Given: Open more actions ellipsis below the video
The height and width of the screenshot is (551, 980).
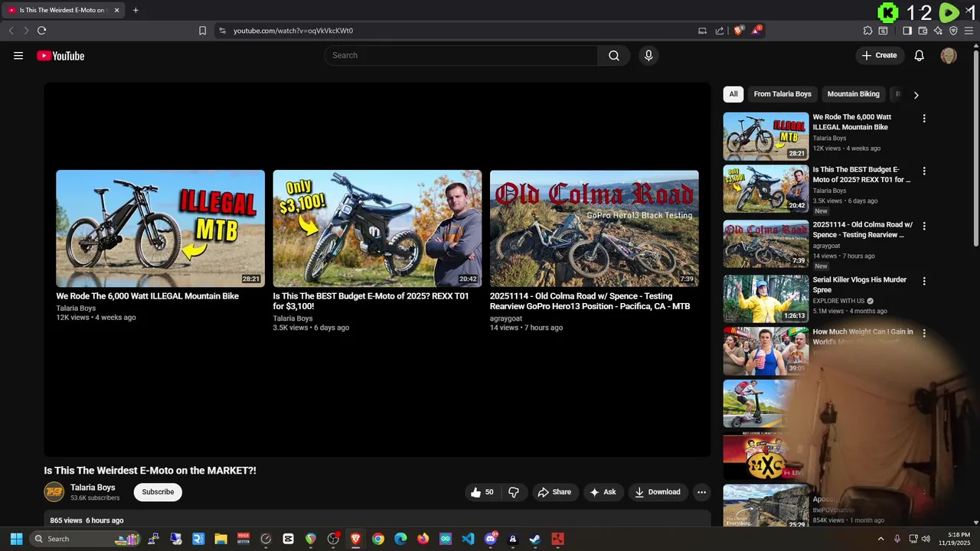Looking at the screenshot, I should coord(701,492).
